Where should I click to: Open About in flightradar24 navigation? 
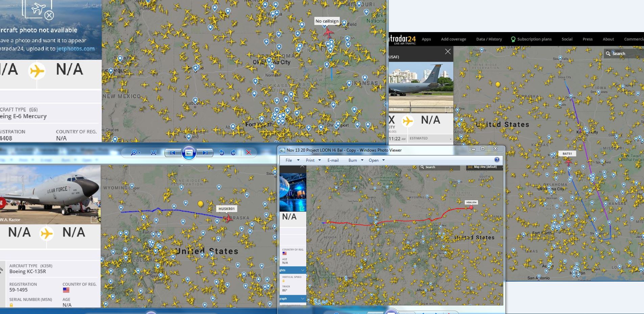[x=608, y=39]
